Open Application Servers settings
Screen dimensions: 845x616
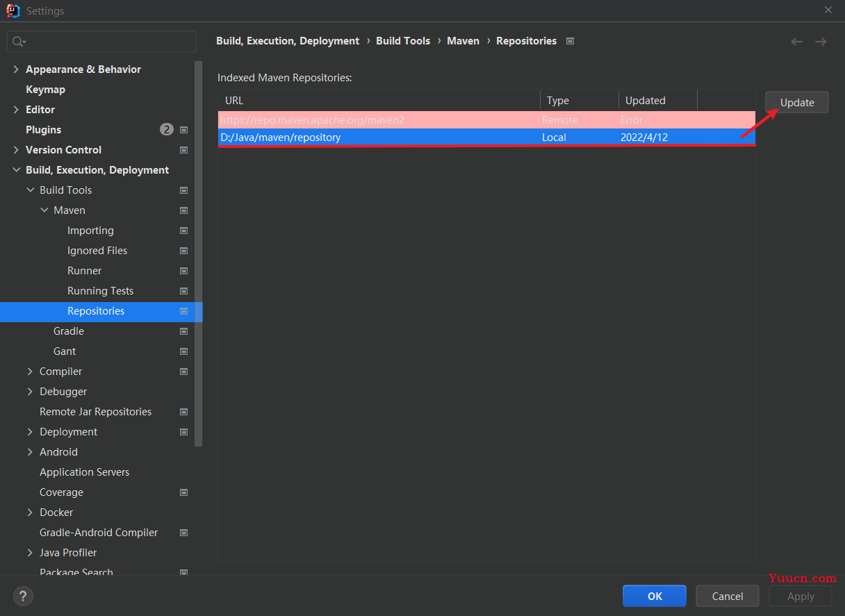(x=84, y=472)
